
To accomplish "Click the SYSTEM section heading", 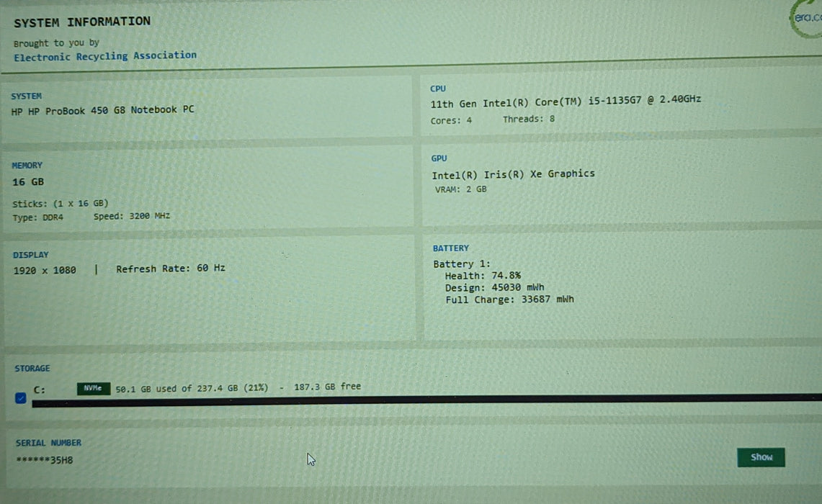I will coord(26,96).
